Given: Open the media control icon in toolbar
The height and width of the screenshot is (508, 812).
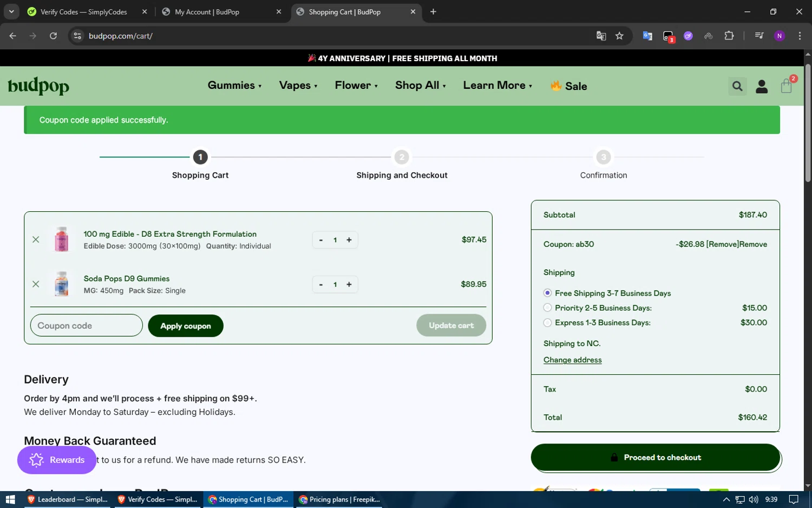Looking at the screenshot, I should click(x=759, y=36).
